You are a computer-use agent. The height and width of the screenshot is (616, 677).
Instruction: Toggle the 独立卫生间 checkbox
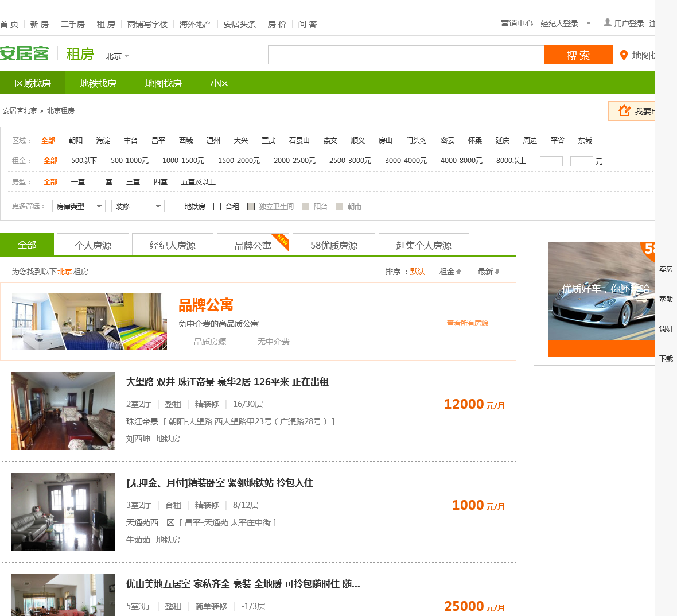(251, 207)
